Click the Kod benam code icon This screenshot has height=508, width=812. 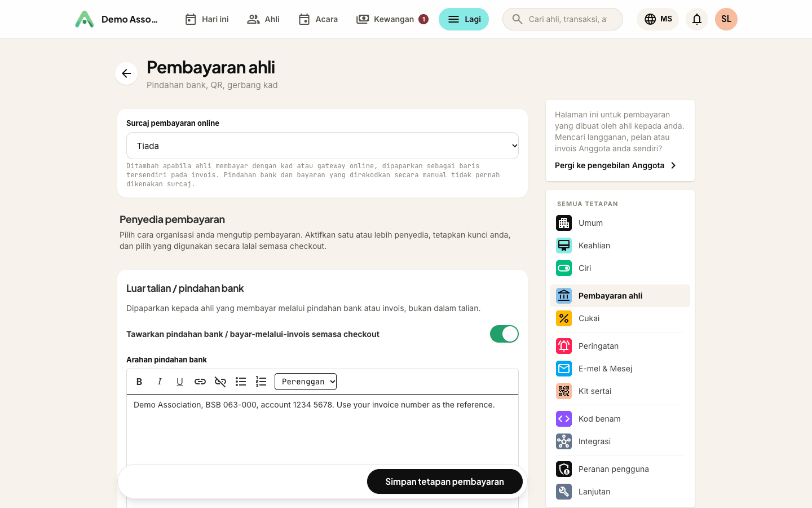[564, 419]
